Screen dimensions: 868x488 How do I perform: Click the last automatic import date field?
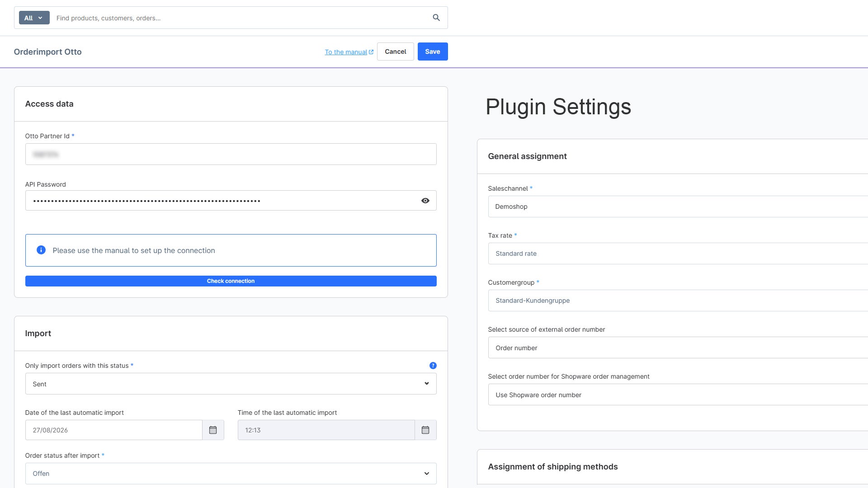pyautogui.click(x=114, y=430)
